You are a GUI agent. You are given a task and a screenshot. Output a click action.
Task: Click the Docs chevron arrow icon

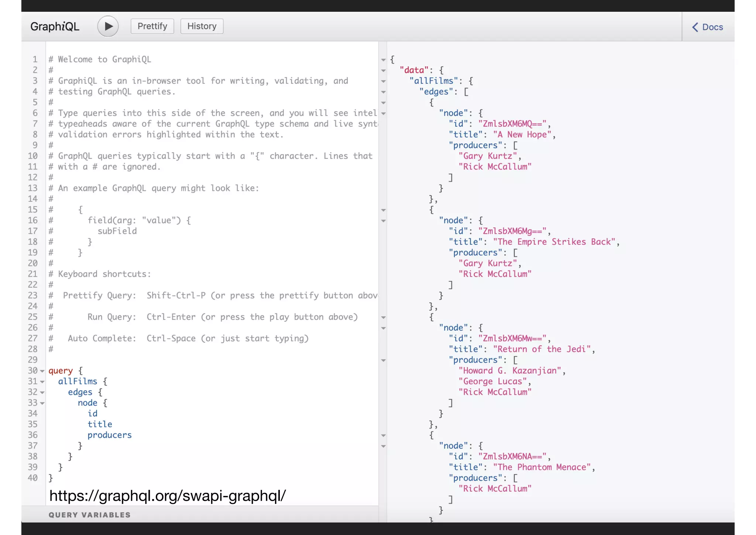coord(695,27)
